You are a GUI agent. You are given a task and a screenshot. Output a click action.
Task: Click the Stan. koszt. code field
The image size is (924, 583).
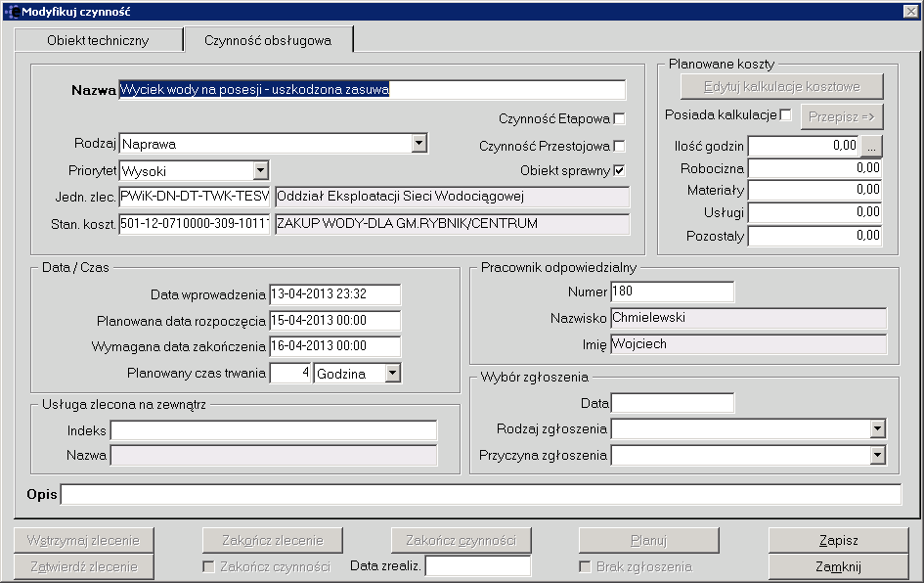tap(194, 224)
